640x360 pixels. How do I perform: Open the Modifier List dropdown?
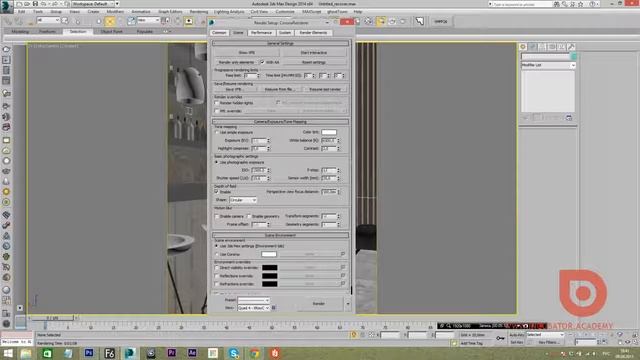click(x=548, y=65)
